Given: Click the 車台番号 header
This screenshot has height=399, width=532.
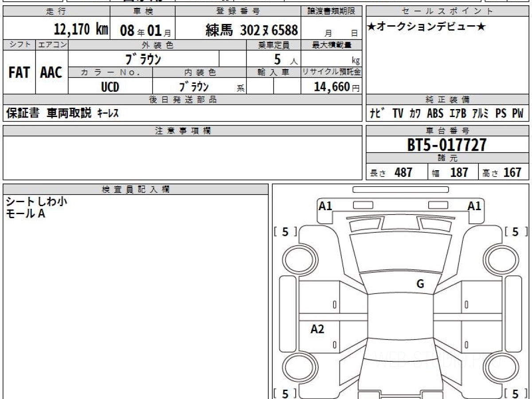Looking at the screenshot, I should click(448, 131).
